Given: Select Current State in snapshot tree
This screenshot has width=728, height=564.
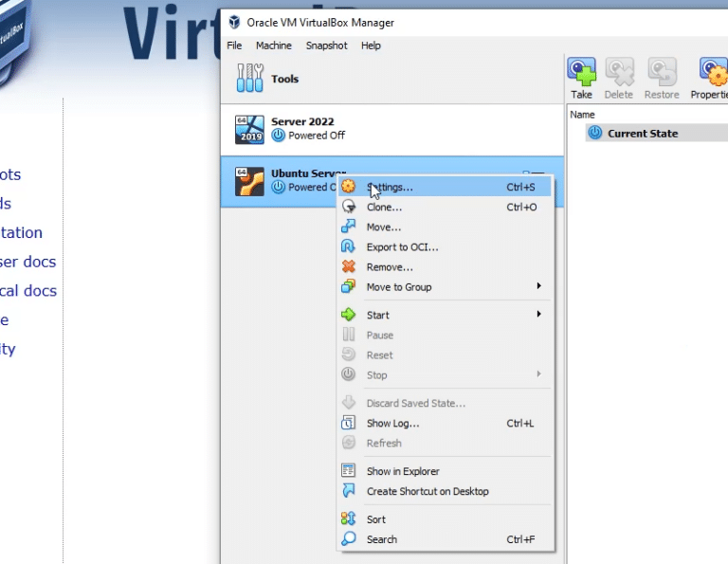Looking at the screenshot, I should pyautogui.click(x=642, y=134).
